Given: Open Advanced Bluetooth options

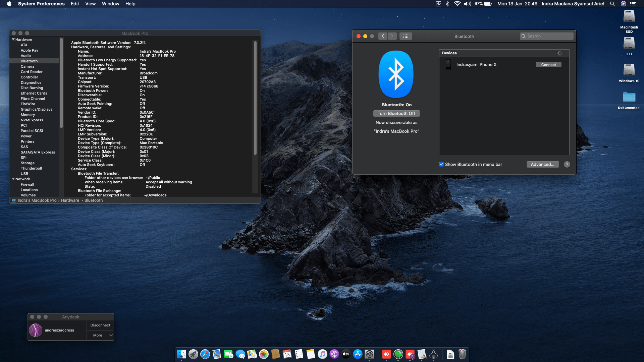Looking at the screenshot, I should click(542, 164).
